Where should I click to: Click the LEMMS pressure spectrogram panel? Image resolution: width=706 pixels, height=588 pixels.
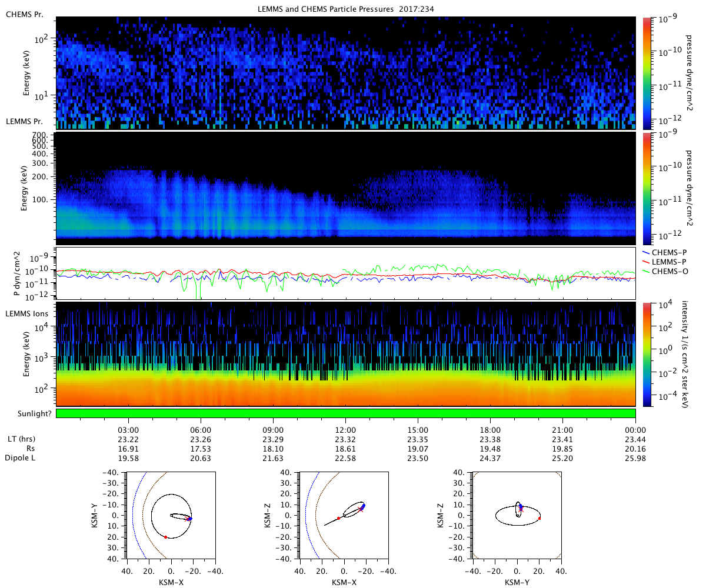tap(346, 188)
